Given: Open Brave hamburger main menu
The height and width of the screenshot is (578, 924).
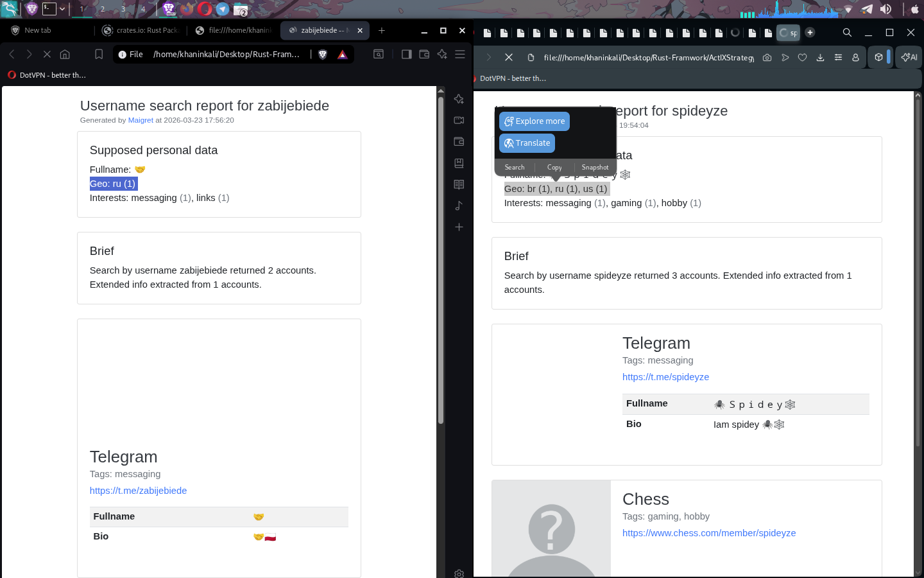Looking at the screenshot, I should 460,55.
